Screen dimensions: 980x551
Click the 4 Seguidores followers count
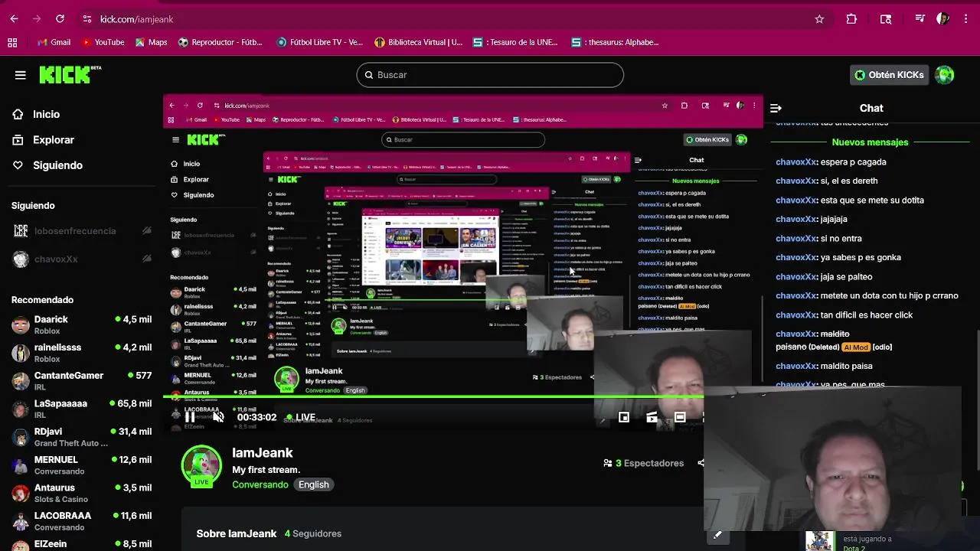tap(313, 533)
